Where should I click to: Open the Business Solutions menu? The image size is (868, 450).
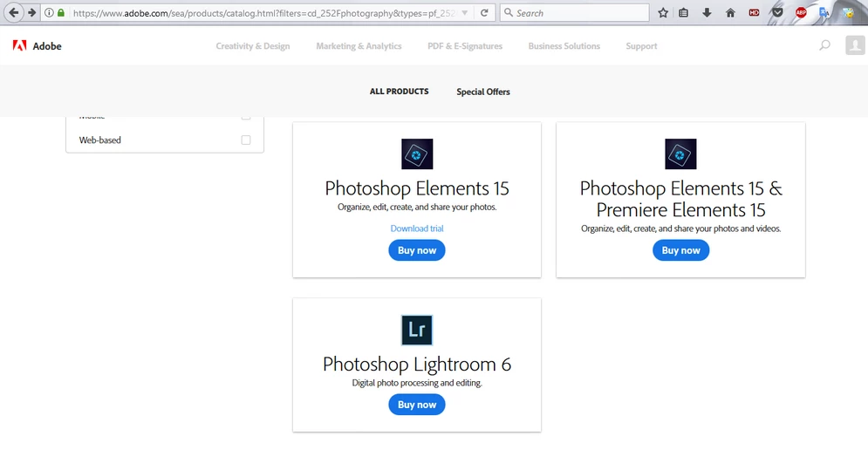tap(564, 46)
